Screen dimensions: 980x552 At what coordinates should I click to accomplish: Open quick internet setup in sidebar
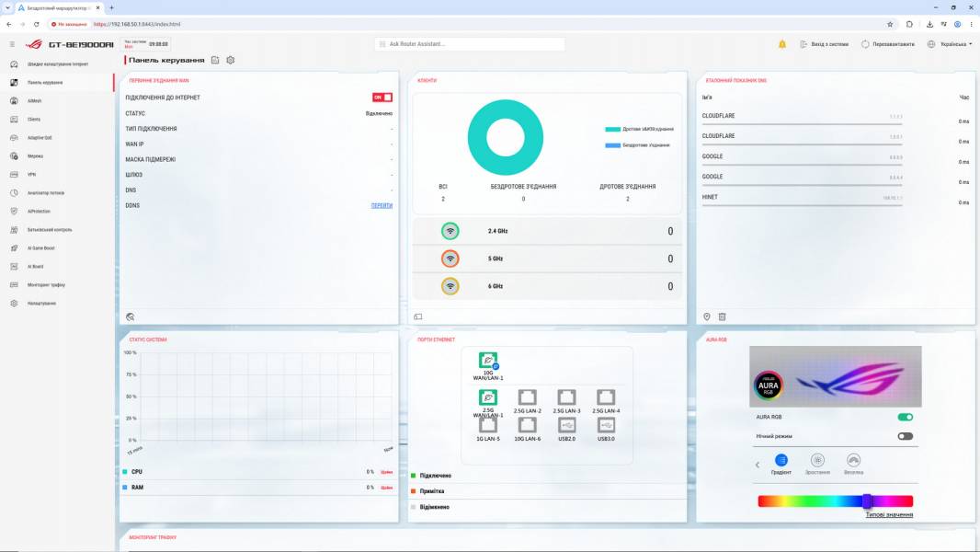(x=58, y=64)
